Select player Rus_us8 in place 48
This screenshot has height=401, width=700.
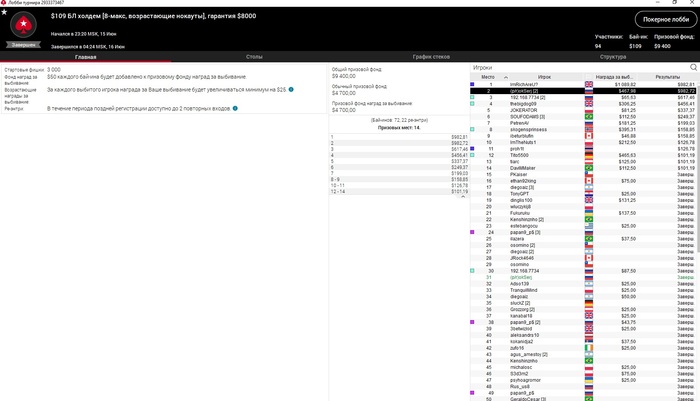click(x=583, y=386)
